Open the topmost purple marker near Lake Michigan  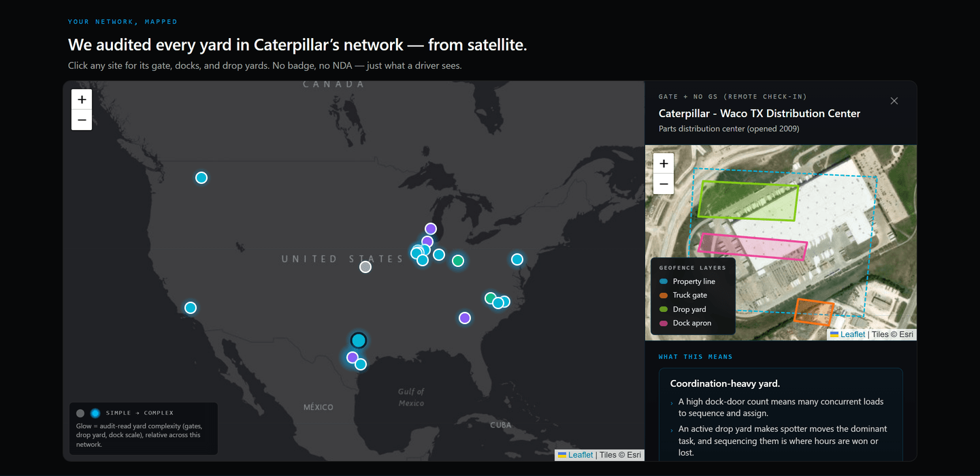tap(431, 229)
